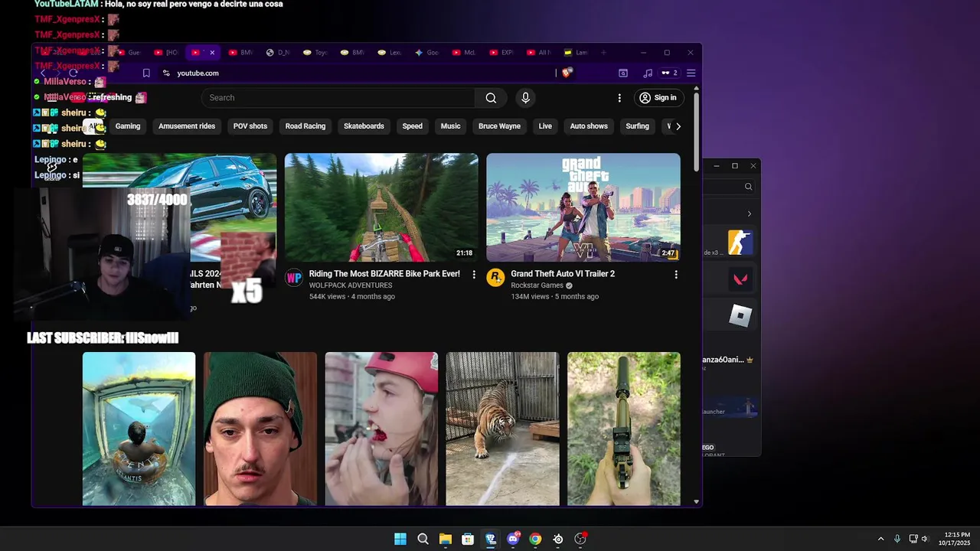Open Google Chrome from taskbar
Screen dimensions: 980x551
pyautogui.click(x=535, y=539)
